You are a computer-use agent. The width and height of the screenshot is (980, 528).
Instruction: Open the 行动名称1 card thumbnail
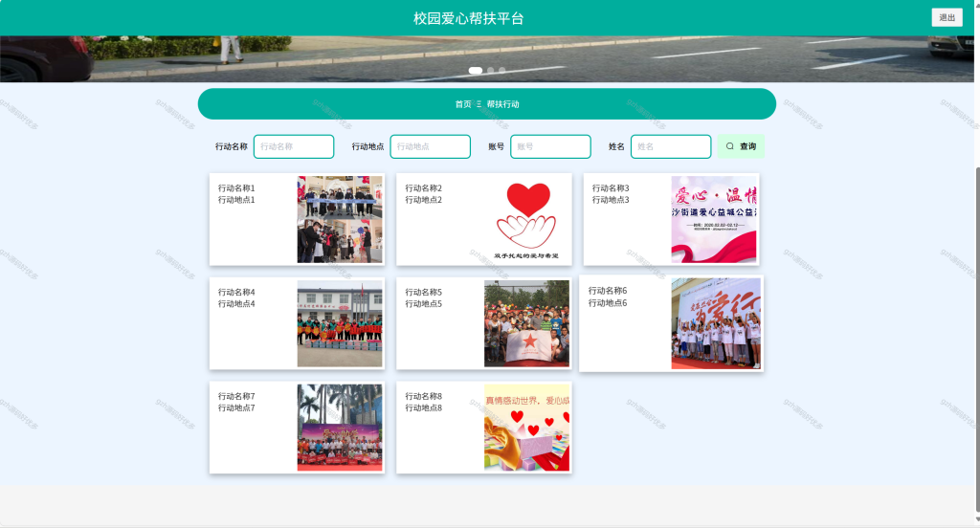pyautogui.click(x=340, y=219)
